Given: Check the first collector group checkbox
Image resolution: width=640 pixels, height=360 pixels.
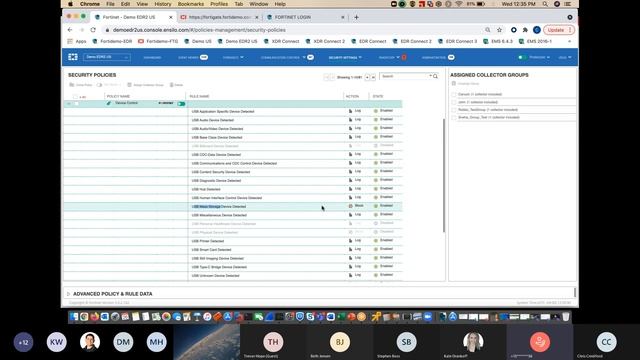Looking at the screenshot, I should coord(453,94).
